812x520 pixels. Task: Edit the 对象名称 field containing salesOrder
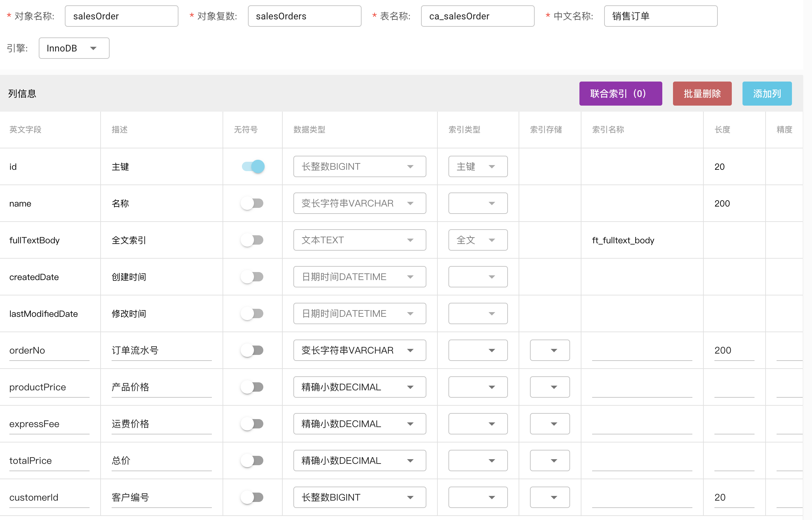click(121, 15)
